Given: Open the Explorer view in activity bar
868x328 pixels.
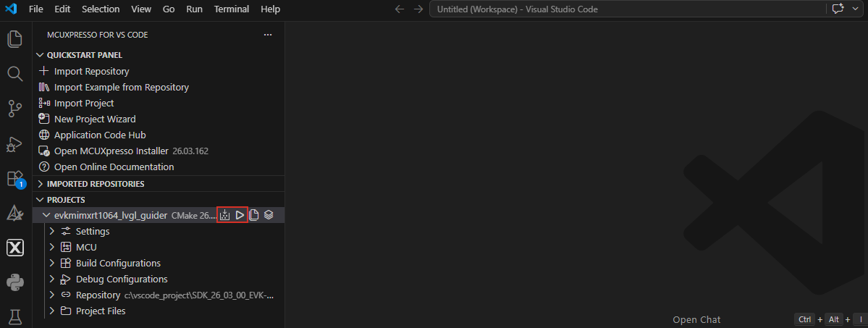Looking at the screenshot, I should (15, 39).
